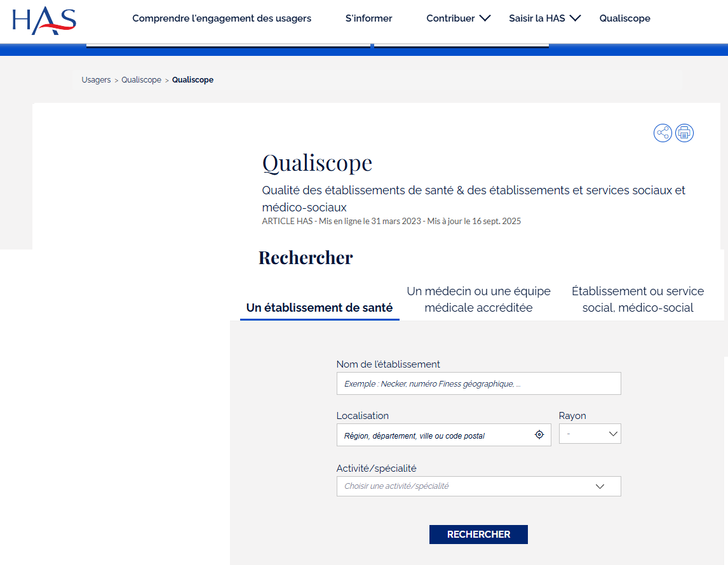Open the share icon button
Image resolution: width=728 pixels, height=565 pixels.
(x=663, y=133)
